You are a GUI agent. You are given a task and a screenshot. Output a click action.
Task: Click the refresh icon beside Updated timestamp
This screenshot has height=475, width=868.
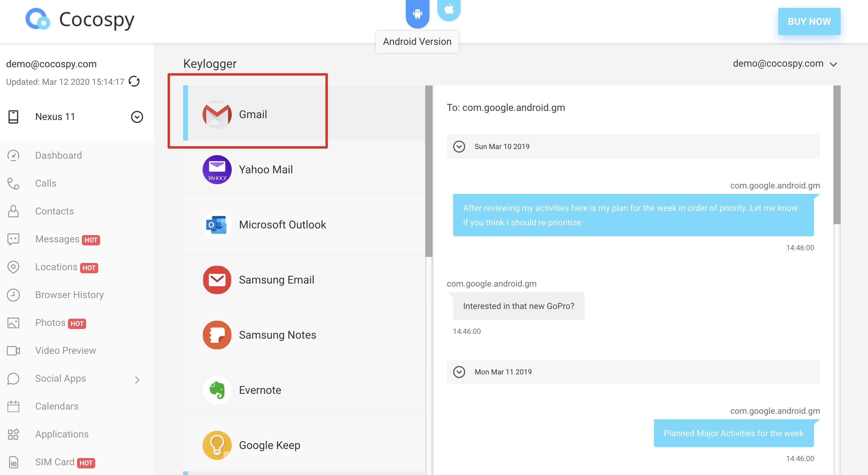click(x=134, y=81)
